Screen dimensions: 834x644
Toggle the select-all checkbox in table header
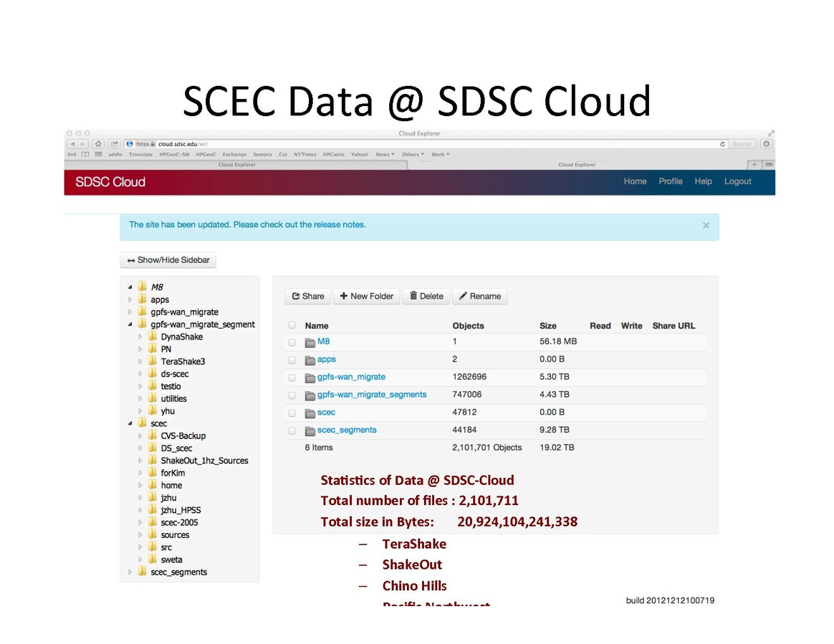(x=292, y=325)
